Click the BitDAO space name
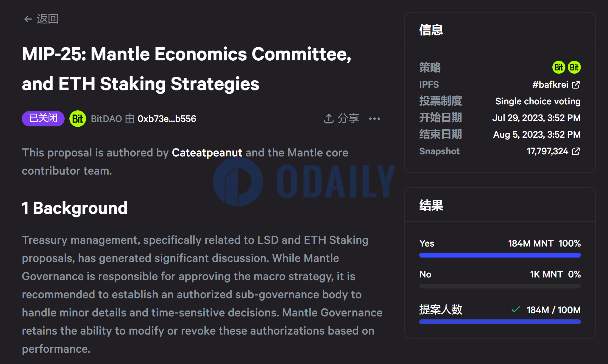 point(106,119)
